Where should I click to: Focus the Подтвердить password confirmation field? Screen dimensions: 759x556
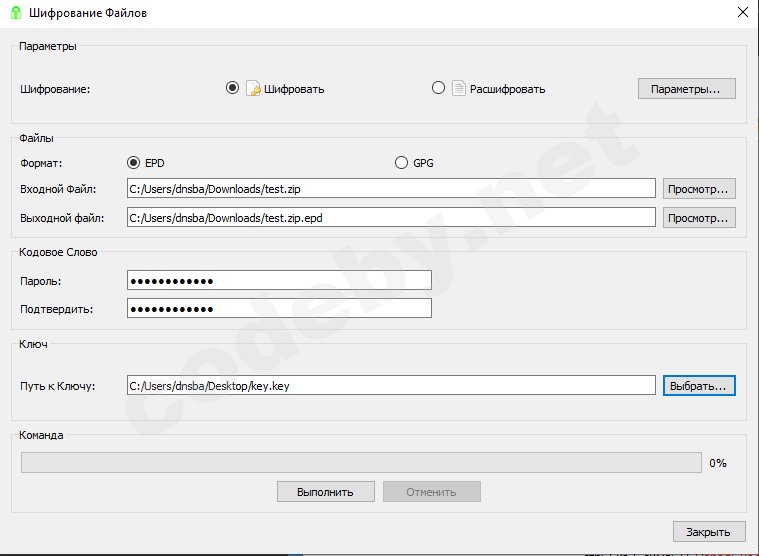click(279, 308)
